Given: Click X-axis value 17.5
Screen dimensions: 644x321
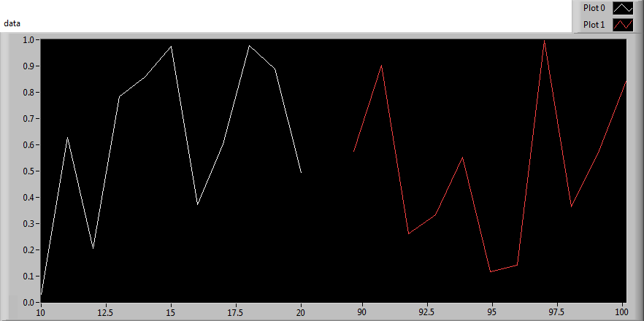Looking at the screenshot, I should [236, 312].
